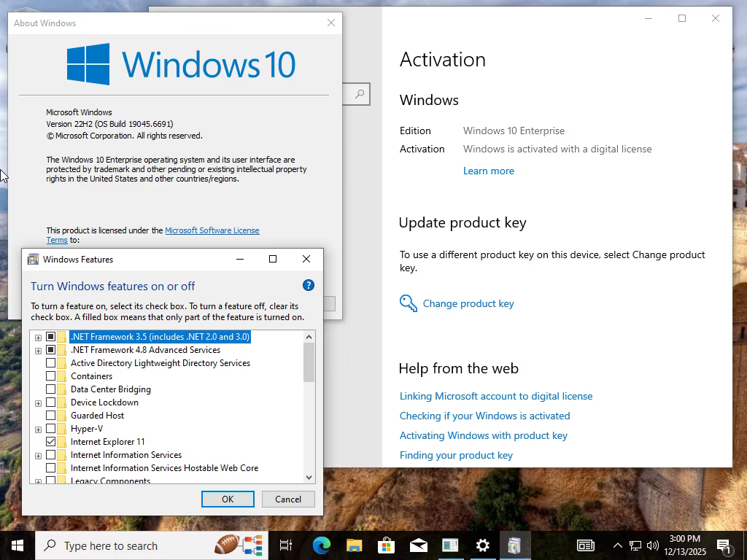Click the Hyper-V folder icon
This screenshot has width=747, height=560.
62,429
